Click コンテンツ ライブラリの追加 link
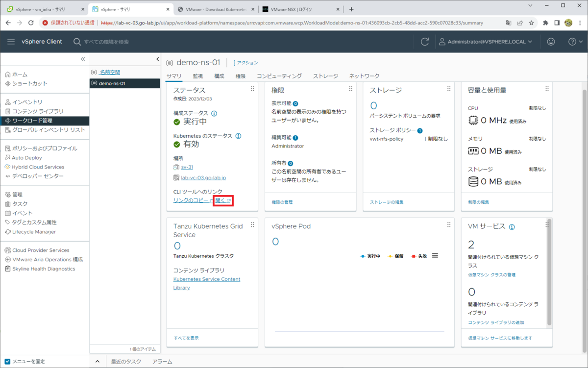The image size is (588, 368). tap(496, 322)
